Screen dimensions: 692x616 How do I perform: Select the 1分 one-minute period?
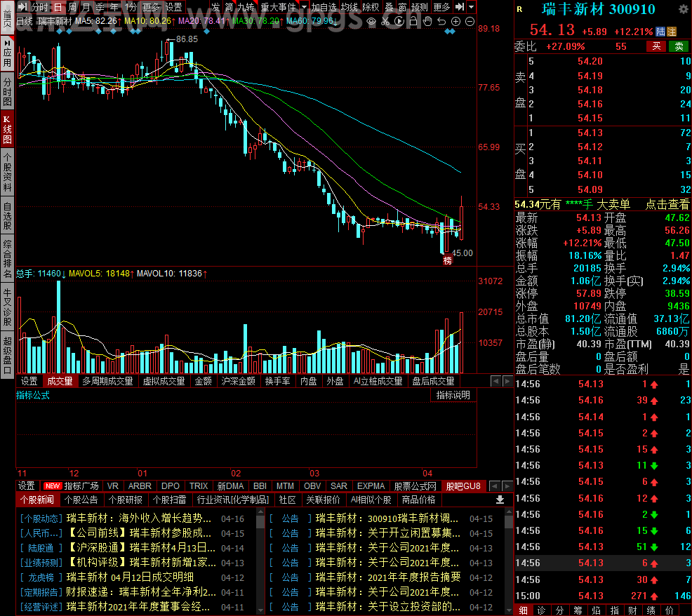point(131,7)
